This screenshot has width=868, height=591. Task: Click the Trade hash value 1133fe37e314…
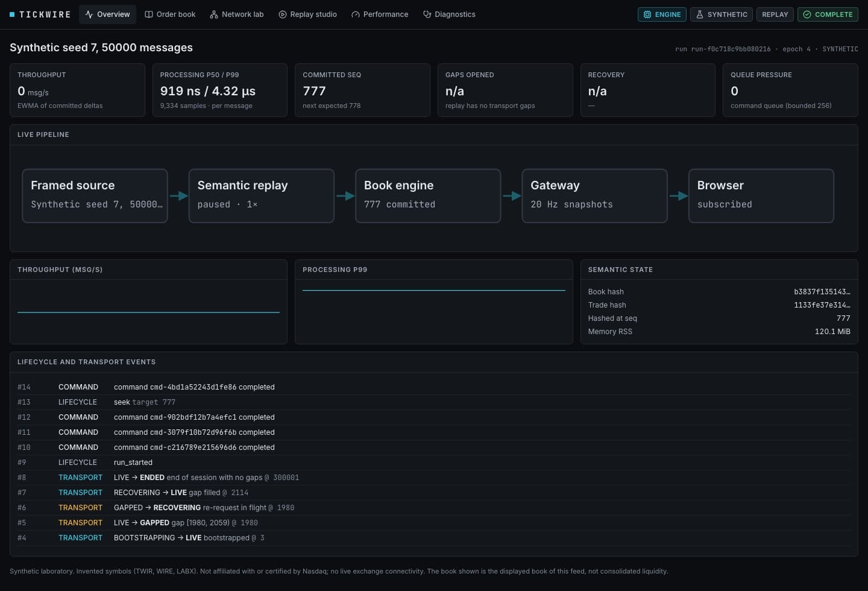(x=822, y=305)
